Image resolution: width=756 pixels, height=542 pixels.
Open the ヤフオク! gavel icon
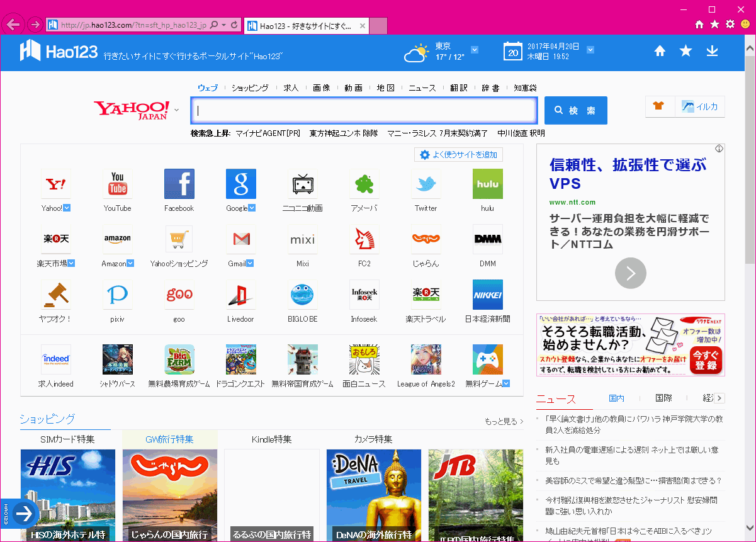[x=56, y=295]
